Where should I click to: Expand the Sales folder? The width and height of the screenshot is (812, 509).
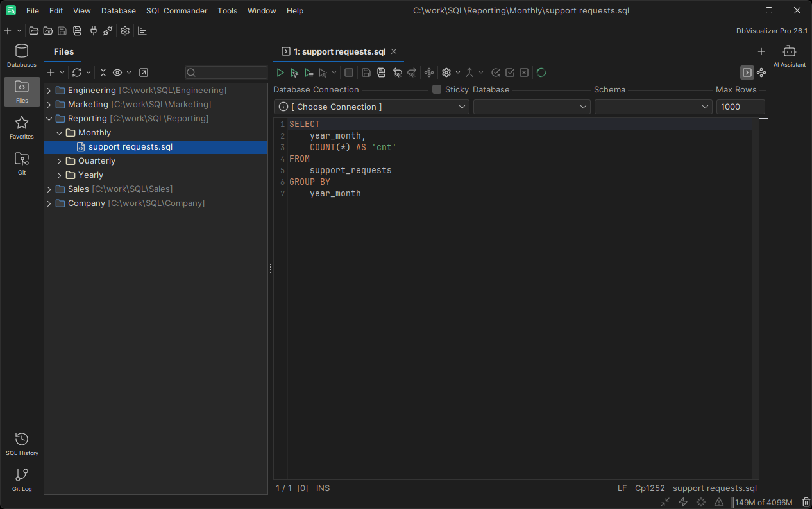click(x=49, y=189)
